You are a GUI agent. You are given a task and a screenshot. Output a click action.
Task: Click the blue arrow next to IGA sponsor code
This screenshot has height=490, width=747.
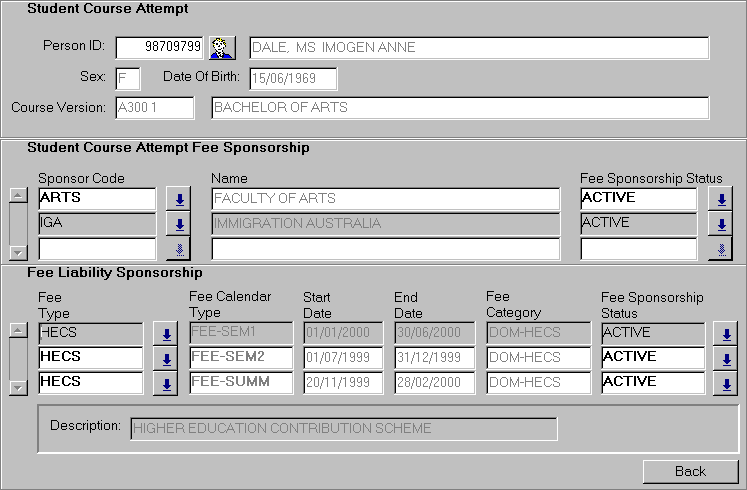[180, 224]
